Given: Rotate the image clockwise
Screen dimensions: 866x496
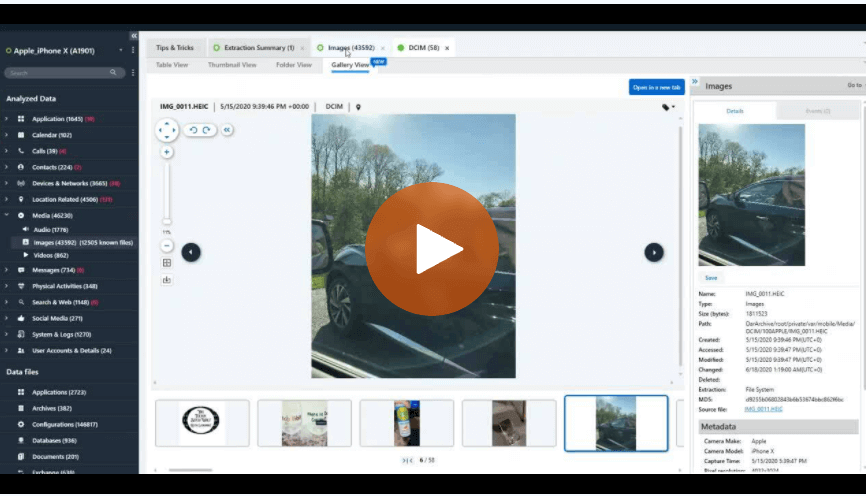Looking at the screenshot, I should (x=207, y=130).
